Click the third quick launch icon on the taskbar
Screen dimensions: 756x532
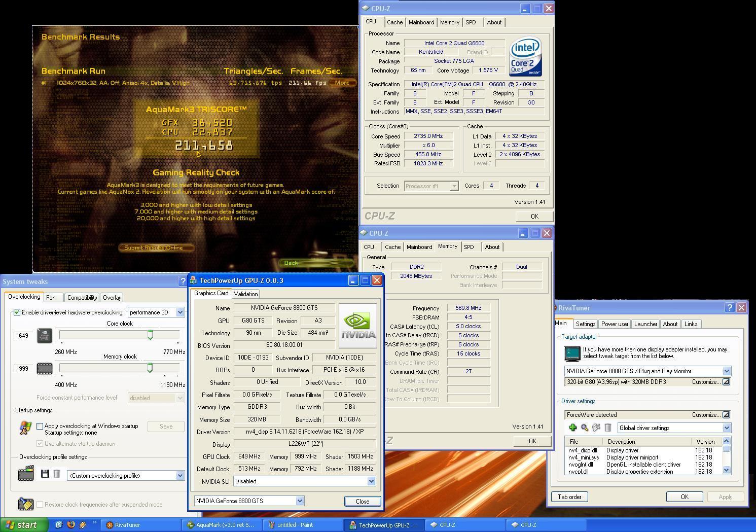[x=83, y=525]
